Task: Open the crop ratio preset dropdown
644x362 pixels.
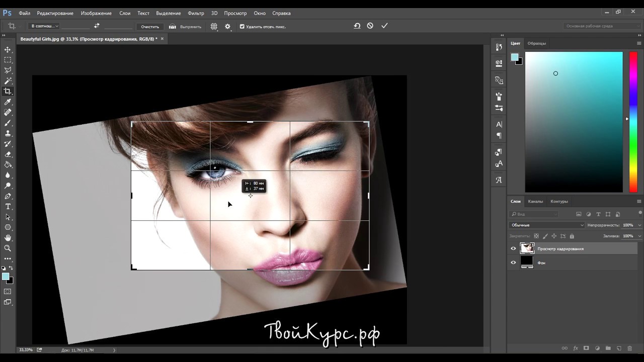Action: (45, 26)
